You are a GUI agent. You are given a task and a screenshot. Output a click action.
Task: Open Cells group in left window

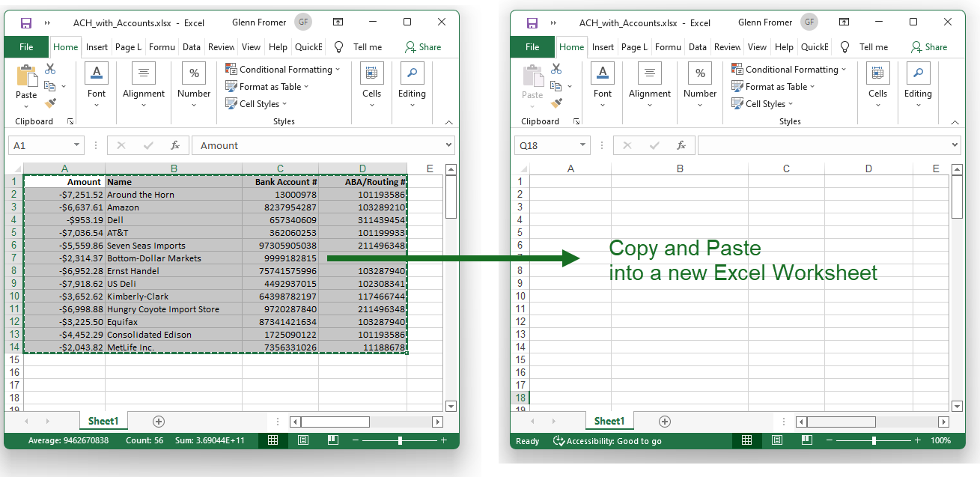point(372,85)
